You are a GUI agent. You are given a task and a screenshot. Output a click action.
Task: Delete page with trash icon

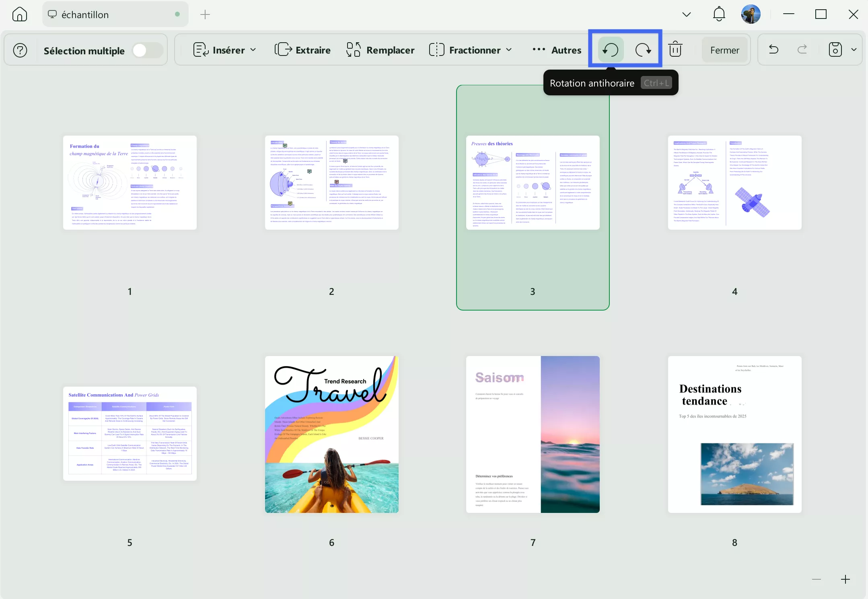pos(675,50)
